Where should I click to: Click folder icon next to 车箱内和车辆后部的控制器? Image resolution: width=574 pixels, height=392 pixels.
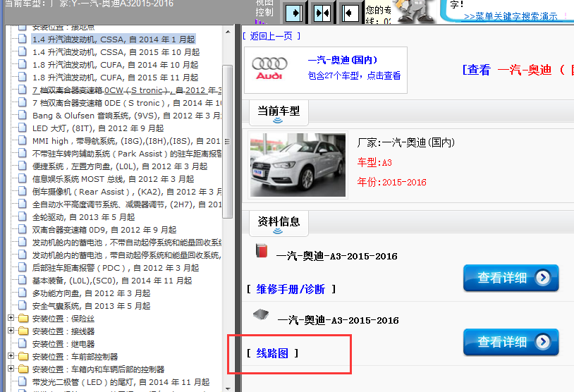click(23, 369)
